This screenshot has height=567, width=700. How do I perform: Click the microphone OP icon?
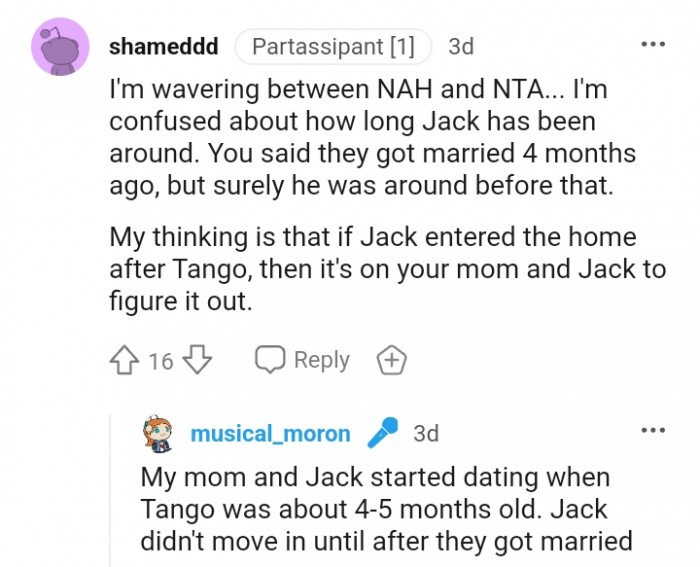[382, 433]
